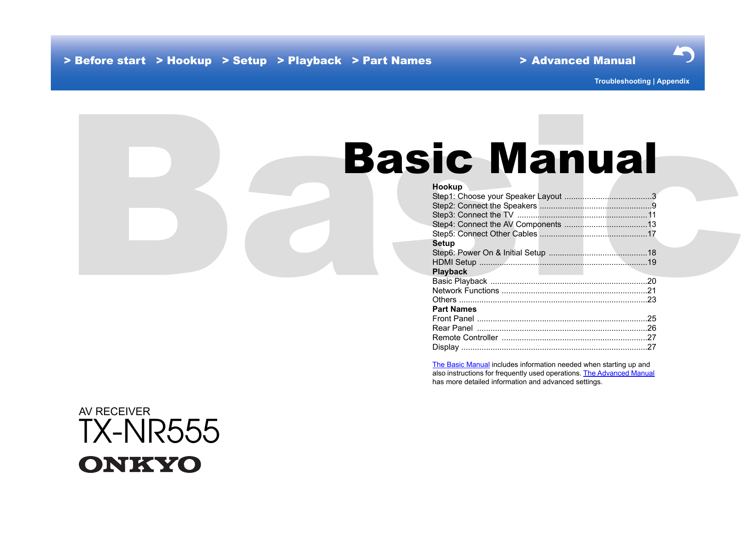Image resolution: width=756 pixels, height=534 pixels.
Task: Open the Display contents entry
Action: [544, 347]
